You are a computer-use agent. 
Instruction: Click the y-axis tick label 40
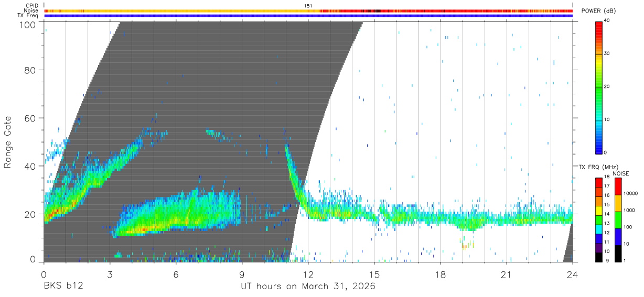point(30,166)
